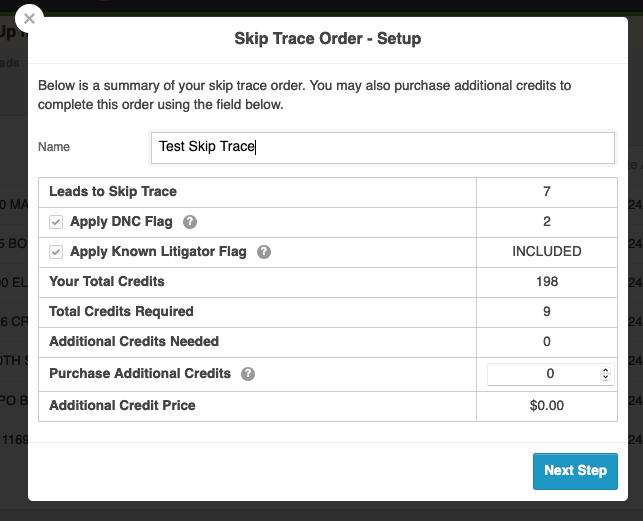The image size is (643, 521).
Task: Continue with the Next Step button
Action: [575, 471]
